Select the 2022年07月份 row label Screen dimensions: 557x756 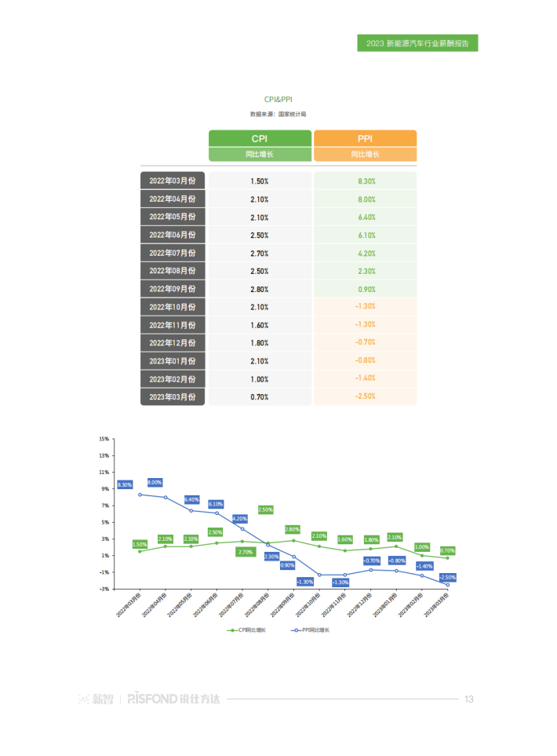click(x=173, y=253)
